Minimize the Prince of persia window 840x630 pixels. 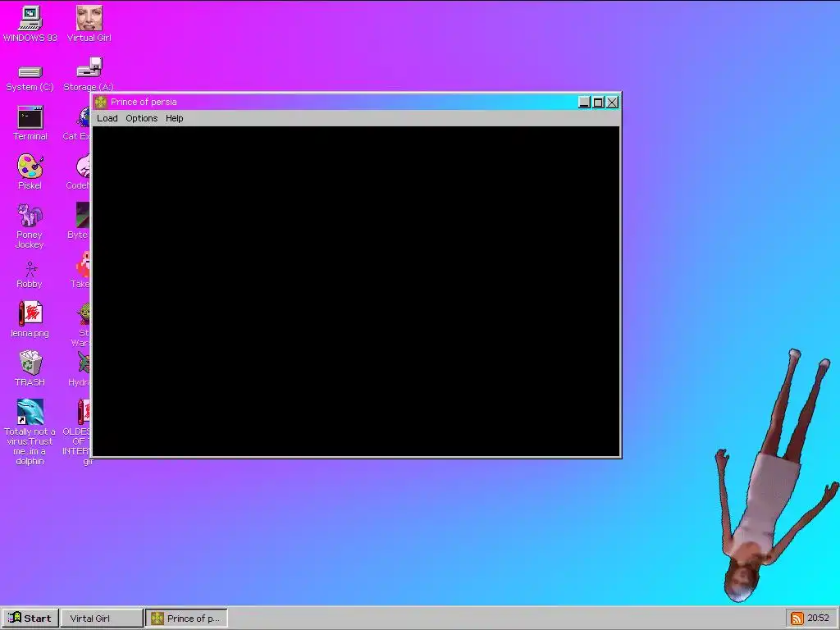tap(584, 103)
